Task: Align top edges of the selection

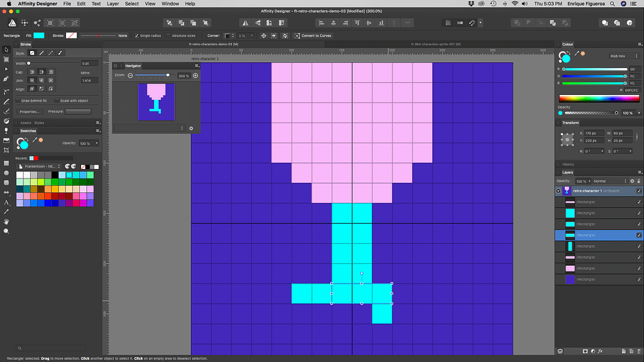Action: tap(356, 22)
